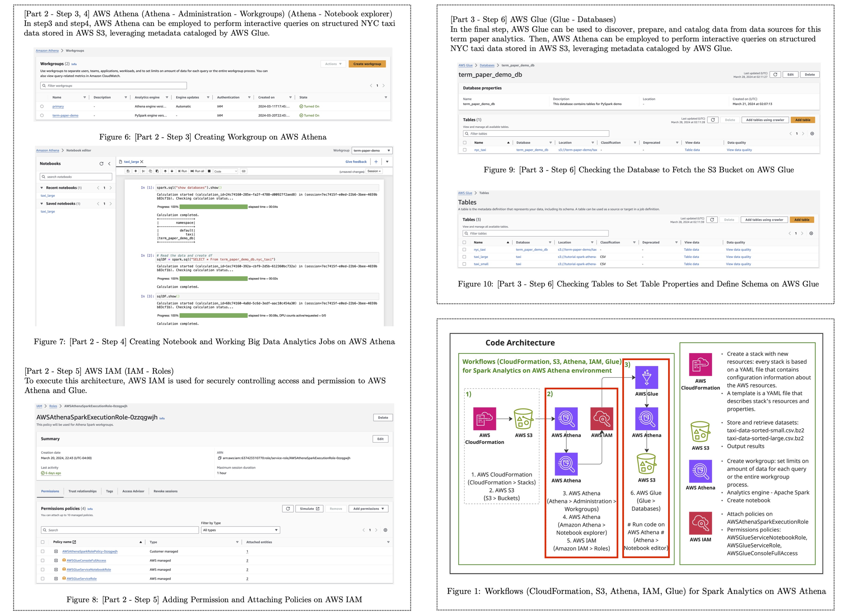Switch to the Trust relationships tab

83,491
